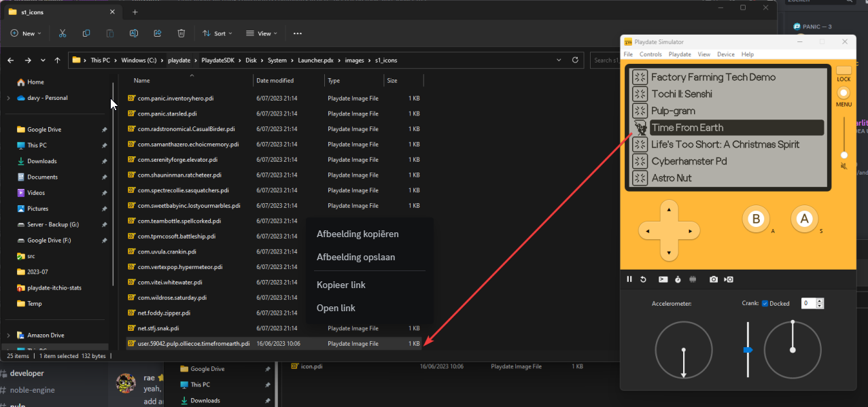Open the recent locations chevron dropdown

tap(43, 60)
